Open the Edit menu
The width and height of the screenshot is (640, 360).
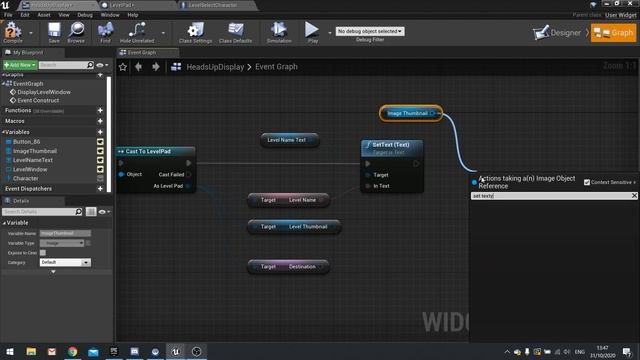[x=25, y=15]
